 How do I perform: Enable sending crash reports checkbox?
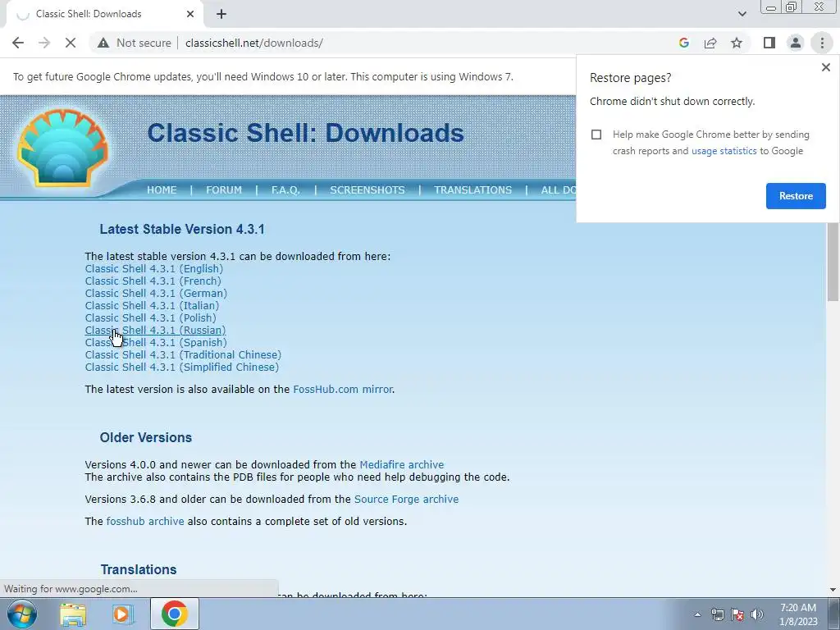pos(596,135)
